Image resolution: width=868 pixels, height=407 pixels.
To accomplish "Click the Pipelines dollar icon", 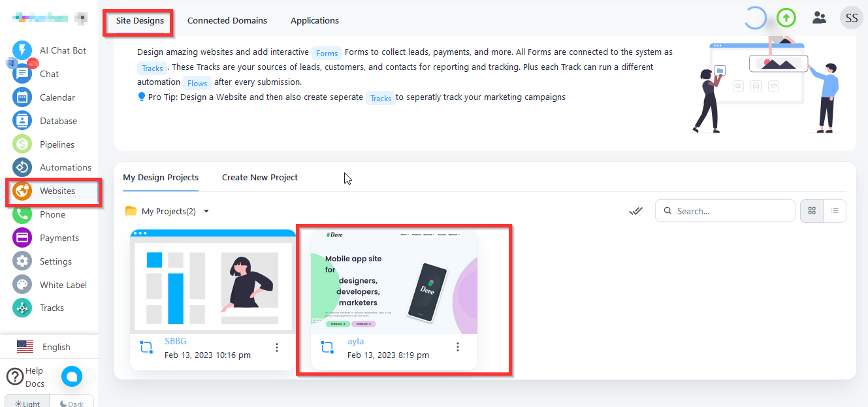I will [x=22, y=144].
